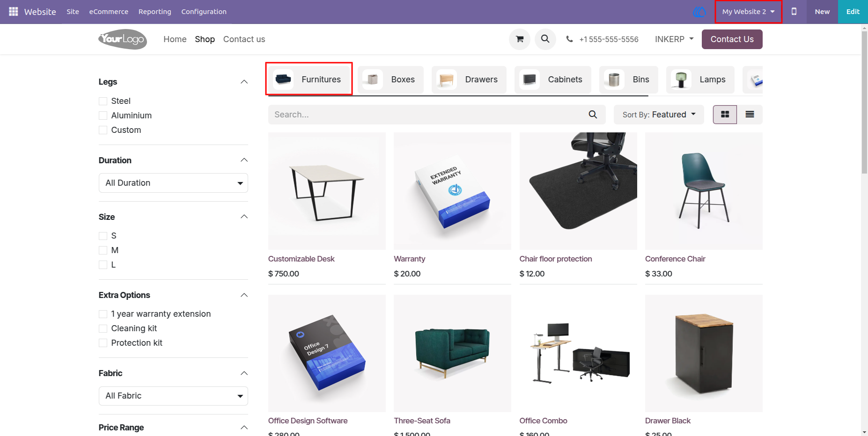Click the purple Contact Us button

(x=732, y=39)
